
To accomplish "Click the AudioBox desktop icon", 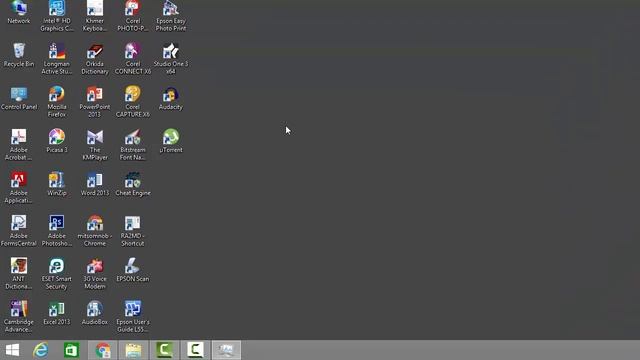I will click(95, 313).
